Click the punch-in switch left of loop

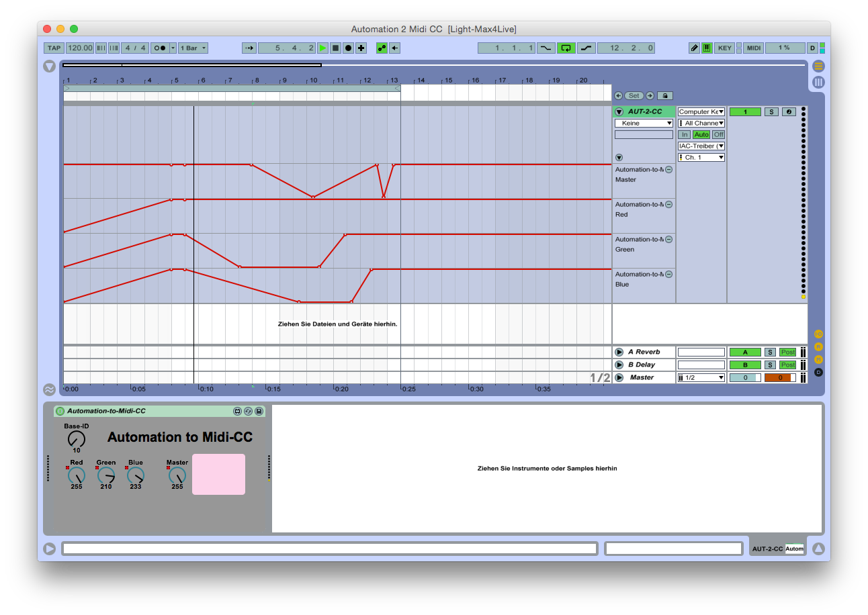click(546, 48)
